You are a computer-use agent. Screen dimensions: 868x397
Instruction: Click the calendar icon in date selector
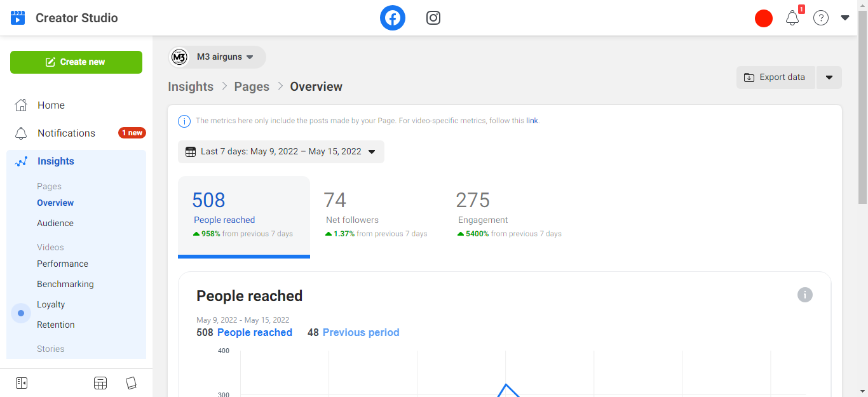pyautogui.click(x=191, y=152)
